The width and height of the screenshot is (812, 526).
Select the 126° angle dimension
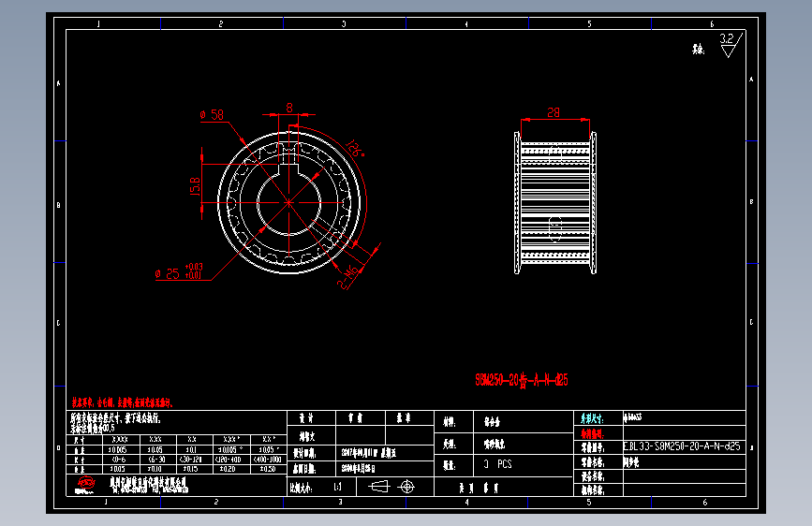pyautogui.click(x=355, y=149)
